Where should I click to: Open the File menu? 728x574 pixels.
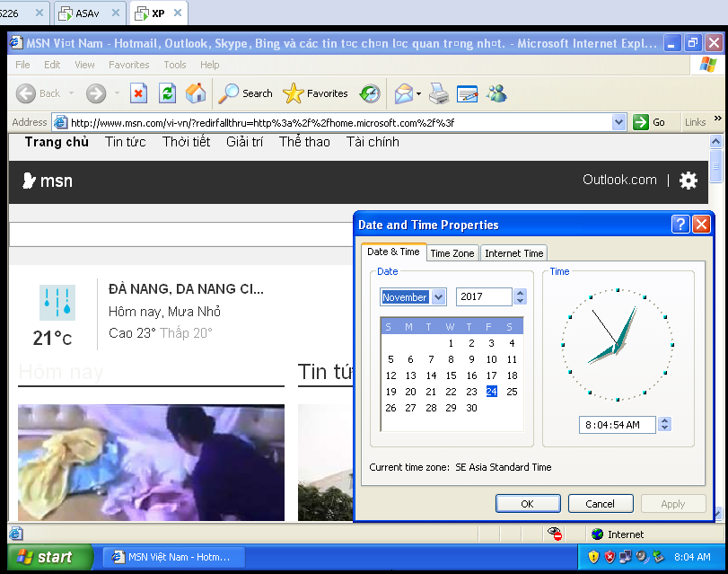tap(22, 65)
